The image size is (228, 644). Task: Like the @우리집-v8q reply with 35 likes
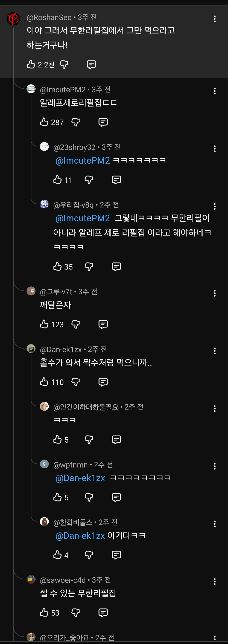click(57, 266)
